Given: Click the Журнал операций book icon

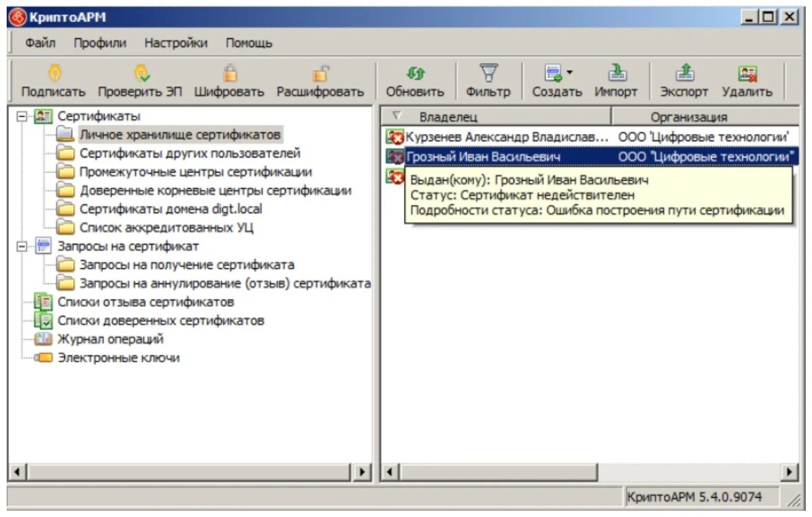Looking at the screenshot, I should tap(43, 339).
